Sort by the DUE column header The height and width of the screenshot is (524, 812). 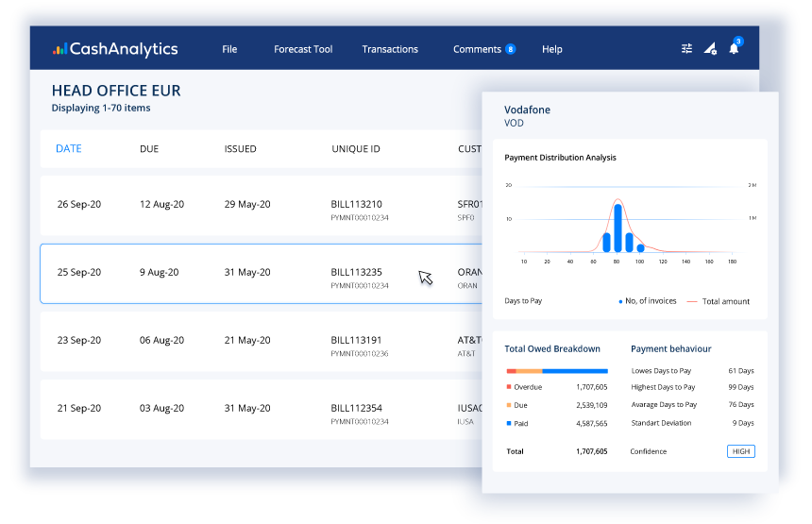pyautogui.click(x=149, y=149)
